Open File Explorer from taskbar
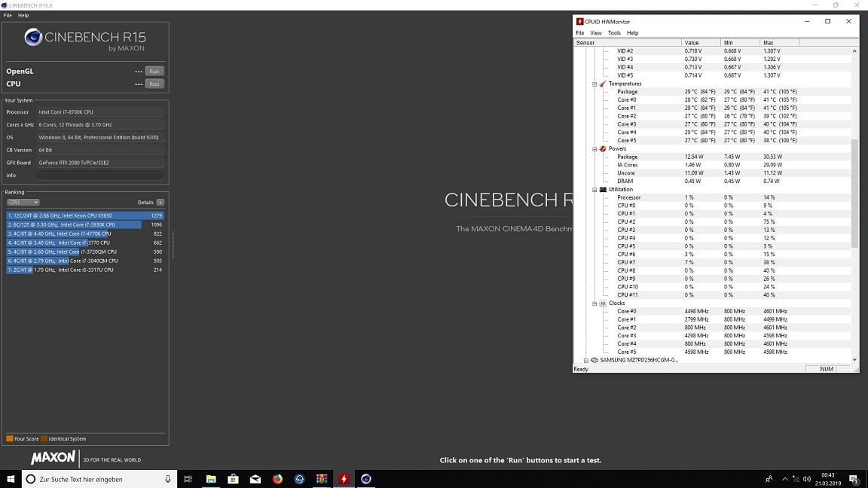The width and height of the screenshot is (868, 488). 211,479
